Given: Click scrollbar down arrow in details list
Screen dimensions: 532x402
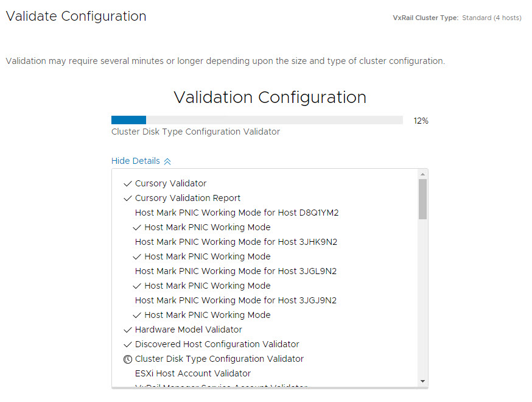Looking at the screenshot, I should pyautogui.click(x=422, y=381).
